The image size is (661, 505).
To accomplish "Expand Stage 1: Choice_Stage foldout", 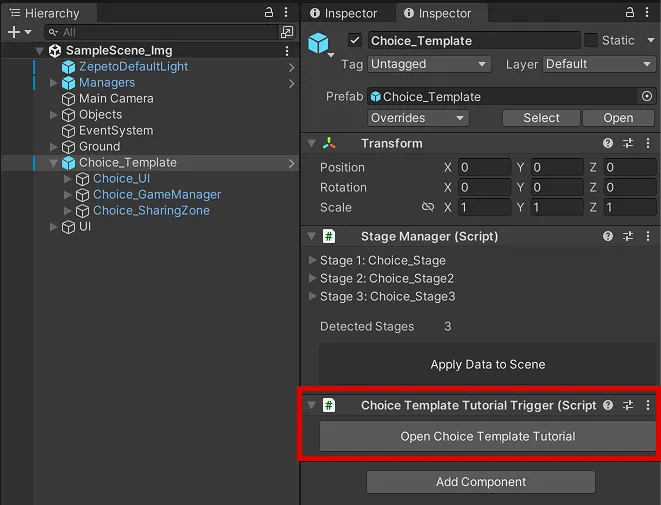I will (x=312, y=260).
